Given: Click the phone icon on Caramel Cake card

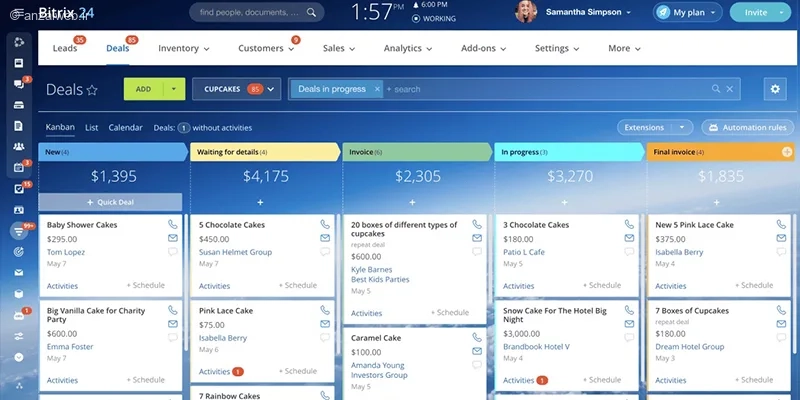Looking at the screenshot, I should click(477, 337).
